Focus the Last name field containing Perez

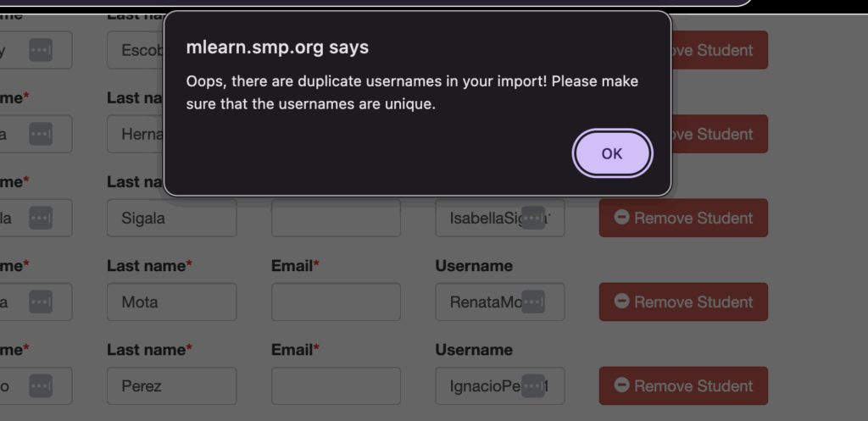pos(171,385)
